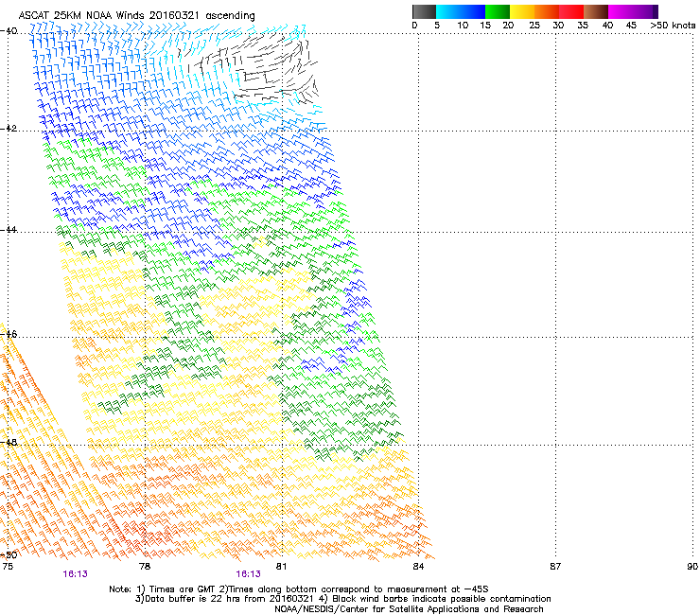Click the gray 0-5 knots legend swatch
Screen dimensions: 700x615
(x=424, y=11)
